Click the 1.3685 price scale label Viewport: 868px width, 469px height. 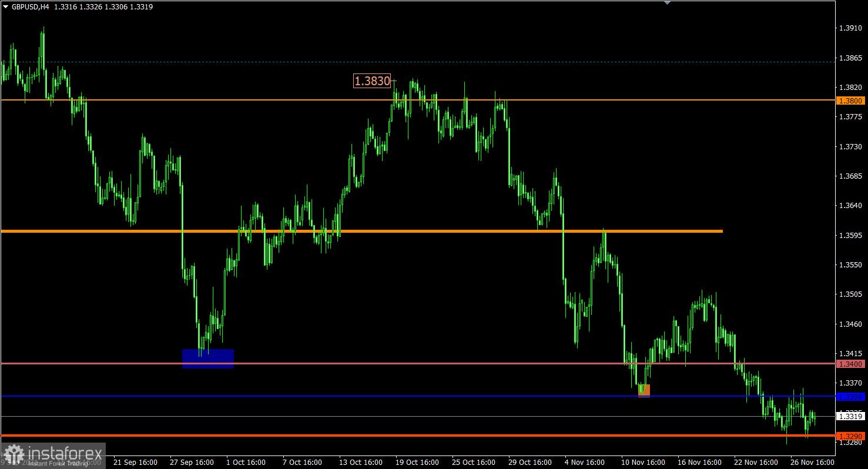[851, 176]
